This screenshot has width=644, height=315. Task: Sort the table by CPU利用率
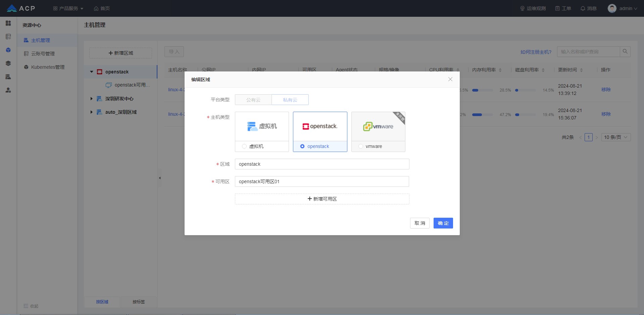click(x=458, y=70)
